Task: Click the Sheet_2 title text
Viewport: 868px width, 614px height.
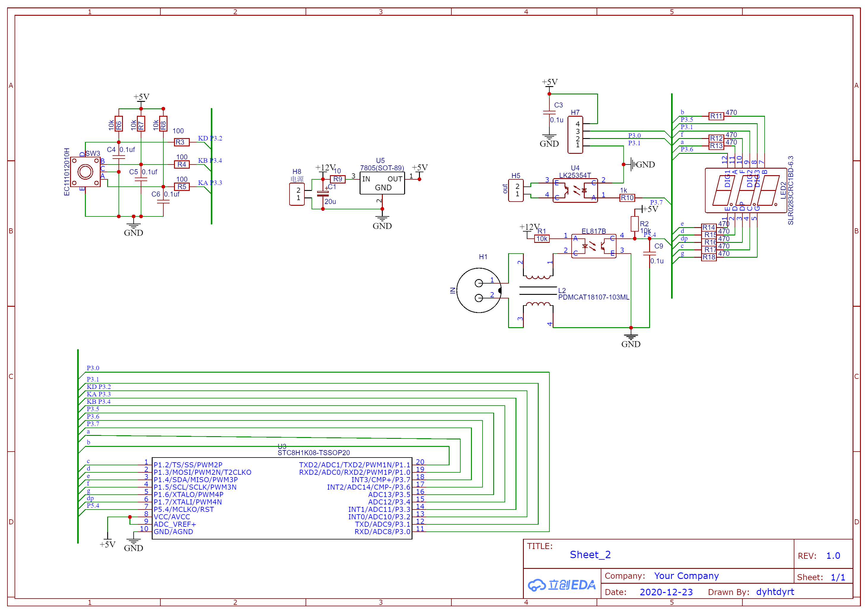Action: coord(590,555)
